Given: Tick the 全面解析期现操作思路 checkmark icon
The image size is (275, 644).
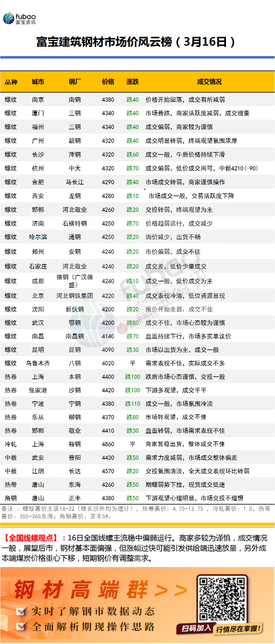Looking at the screenshot, I should click(21, 626).
